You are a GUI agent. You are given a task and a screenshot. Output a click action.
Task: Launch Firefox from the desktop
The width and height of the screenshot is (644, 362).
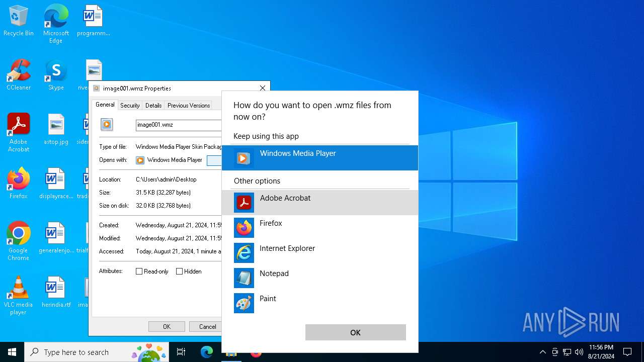(x=19, y=184)
